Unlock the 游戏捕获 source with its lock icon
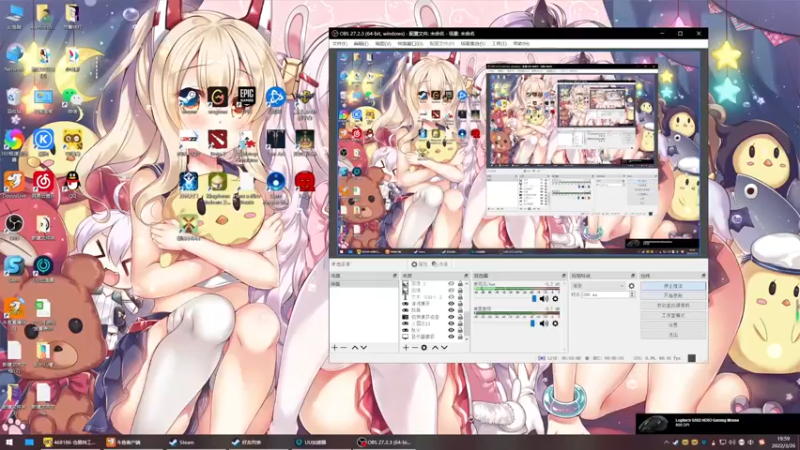Image resolution: width=800 pixels, height=450 pixels. (460, 304)
